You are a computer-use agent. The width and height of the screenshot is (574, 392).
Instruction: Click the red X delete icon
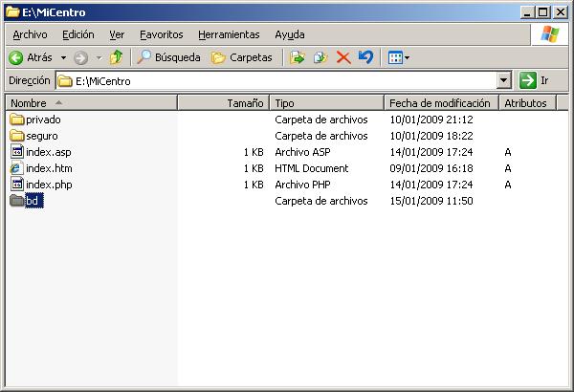(343, 57)
